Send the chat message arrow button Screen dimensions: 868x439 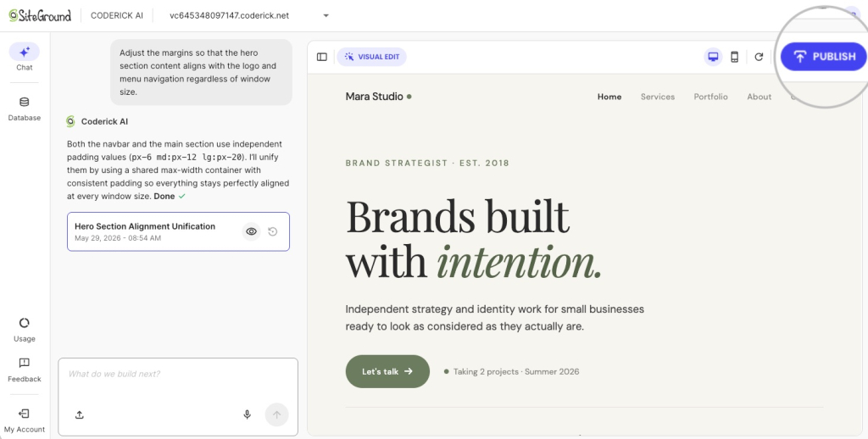point(277,414)
